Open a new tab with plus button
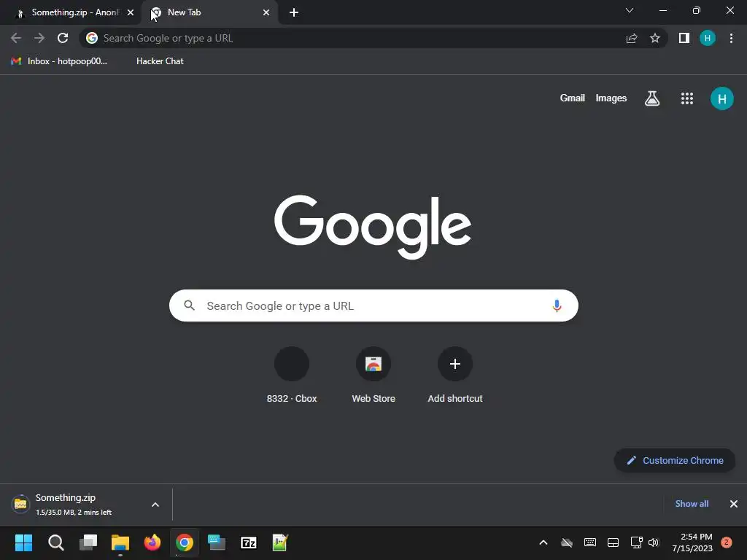Image resolution: width=747 pixels, height=560 pixels. coord(294,13)
